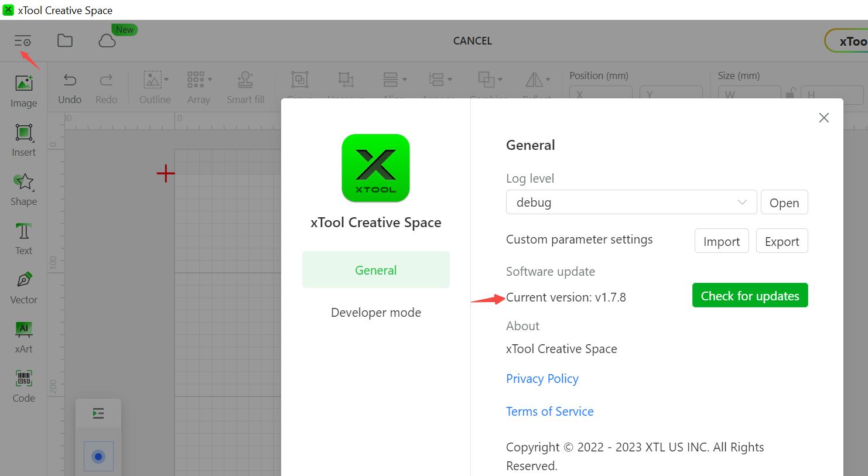The height and width of the screenshot is (476, 868).
Task: Click Check for updates button
Action: pyautogui.click(x=750, y=296)
